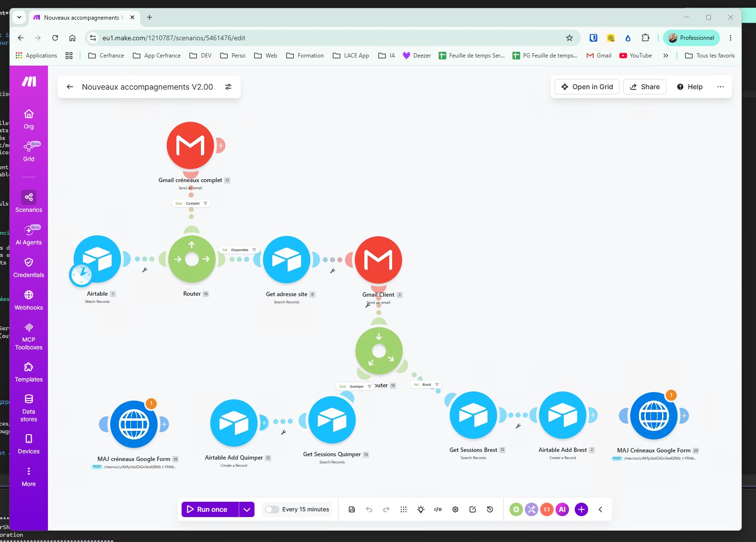The width and height of the screenshot is (756, 542).
Task: Undo the last scenario change
Action: click(x=369, y=509)
